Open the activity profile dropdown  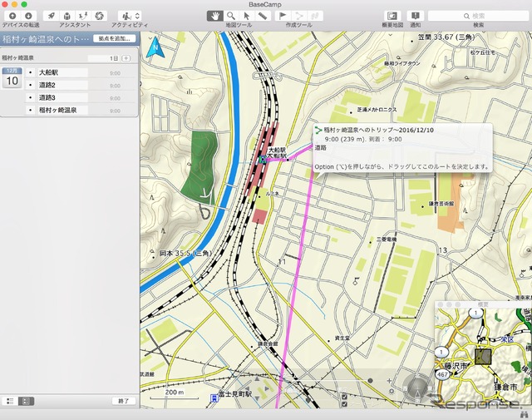(130, 16)
